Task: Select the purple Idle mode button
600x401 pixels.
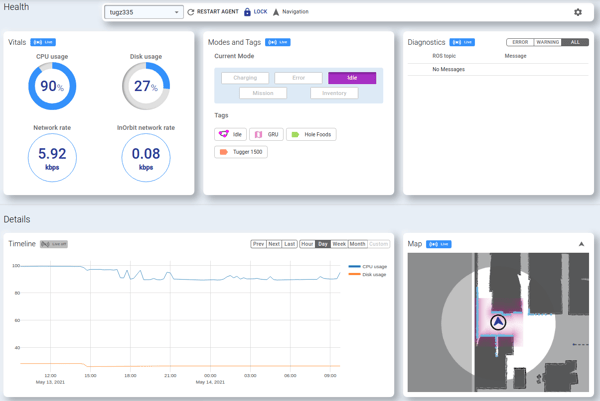Action: (352, 78)
